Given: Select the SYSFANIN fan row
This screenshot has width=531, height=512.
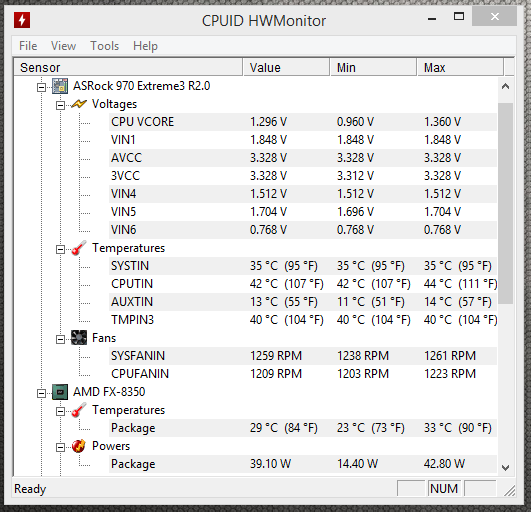Looking at the screenshot, I should [x=303, y=356].
